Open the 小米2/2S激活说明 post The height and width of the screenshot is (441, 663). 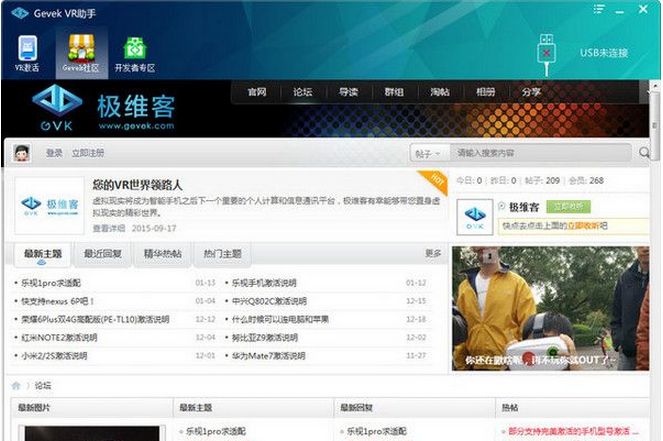[54, 356]
